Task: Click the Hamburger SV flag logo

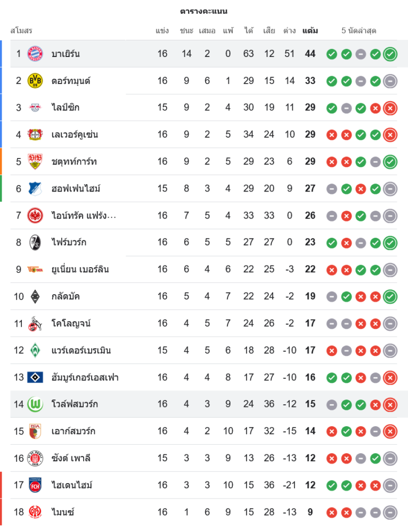Action: coord(35,377)
